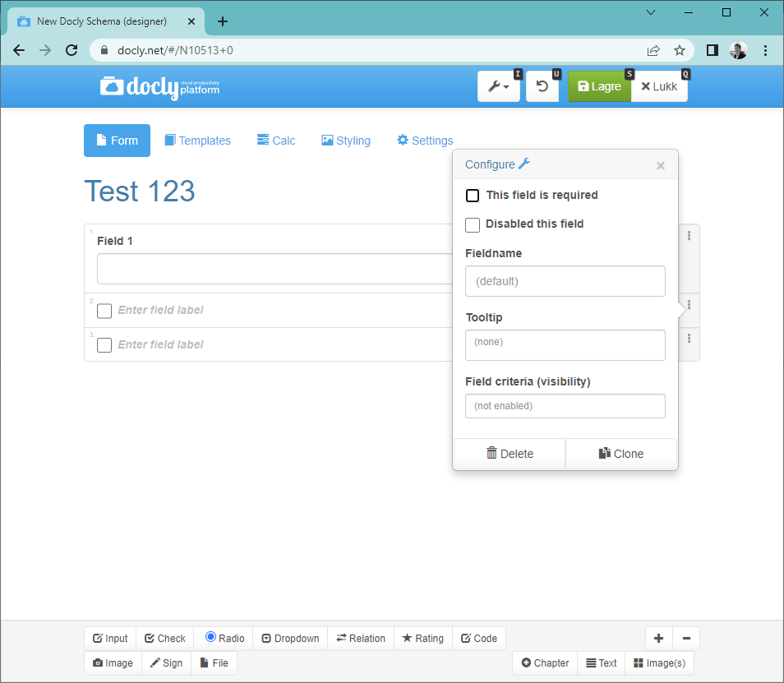Click the minus icon in the bottom toolbar
This screenshot has width=784, height=683.
(687, 638)
